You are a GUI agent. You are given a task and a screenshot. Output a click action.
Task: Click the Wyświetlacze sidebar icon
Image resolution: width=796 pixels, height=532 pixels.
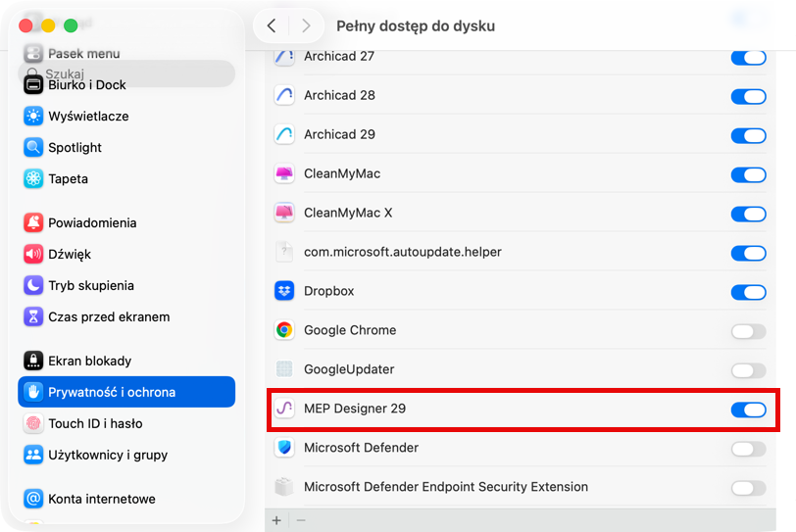pyautogui.click(x=33, y=117)
